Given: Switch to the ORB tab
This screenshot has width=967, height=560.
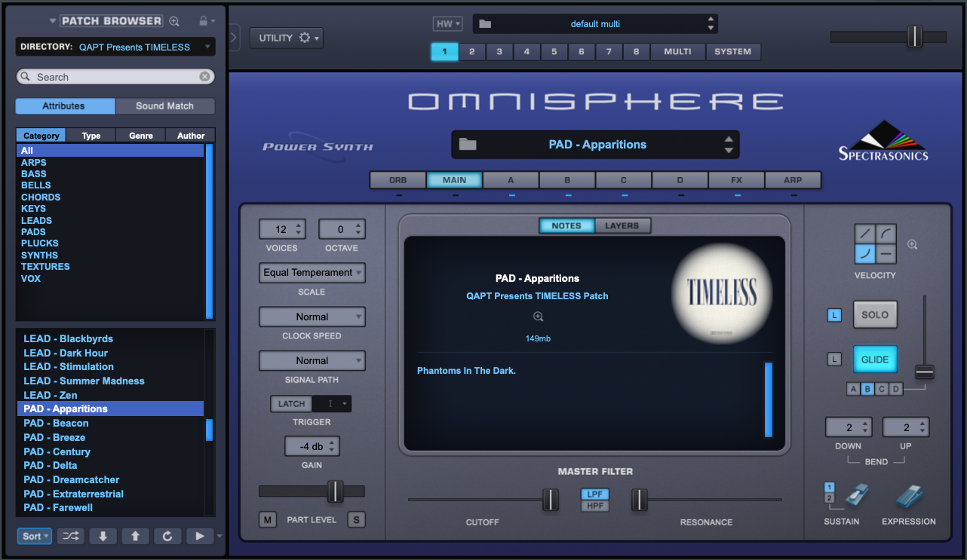Looking at the screenshot, I should [x=398, y=180].
